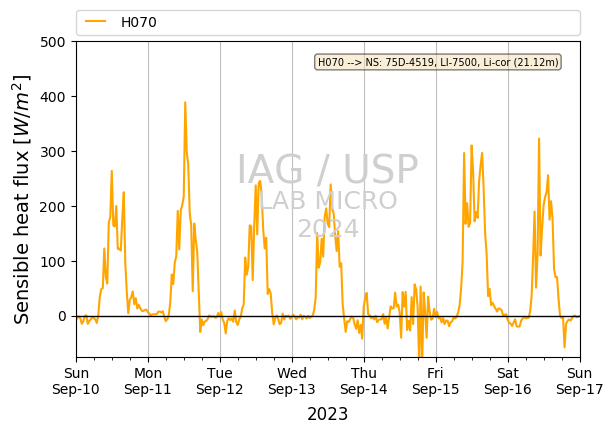Click the Monday peak near 390 W/m²
The image size is (613, 434).
(x=185, y=102)
